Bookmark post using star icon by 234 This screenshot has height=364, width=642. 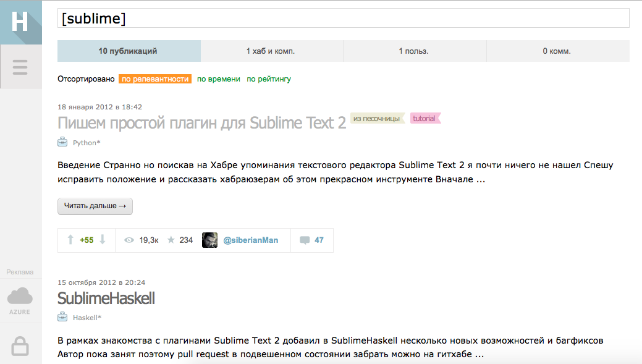click(171, 240)
